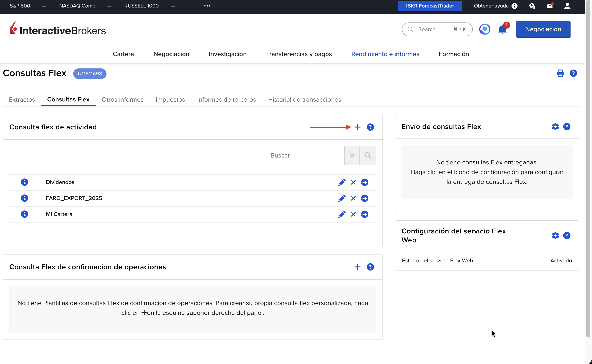Expand the ticker bar more options
The height and width of the screenshot is (364, 592).
tap(207, 6)
